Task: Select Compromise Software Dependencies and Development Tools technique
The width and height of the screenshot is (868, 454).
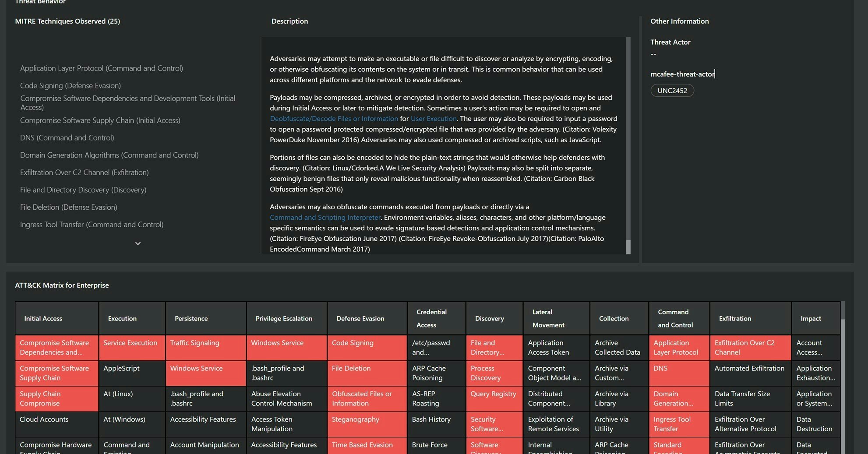Action: [127, 103]
